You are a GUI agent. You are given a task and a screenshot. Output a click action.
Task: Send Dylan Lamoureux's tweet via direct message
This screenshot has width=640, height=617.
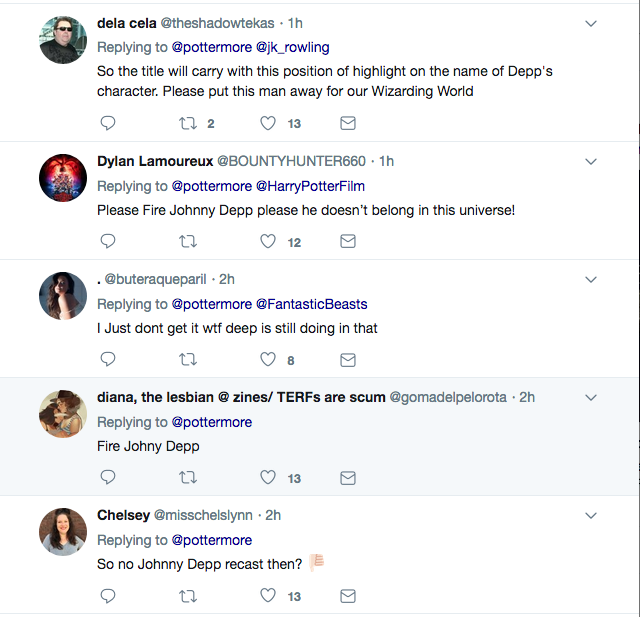pyautogui.click(x=348, y=242)
